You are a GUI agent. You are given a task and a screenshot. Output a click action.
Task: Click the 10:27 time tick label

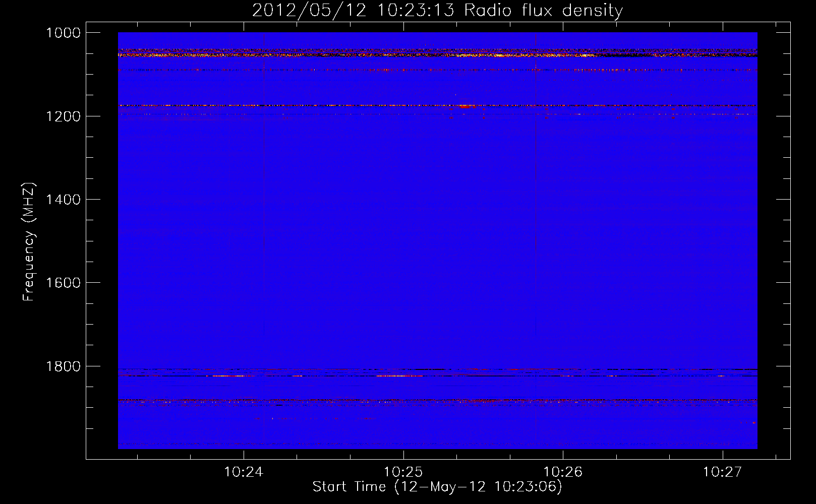723,472
